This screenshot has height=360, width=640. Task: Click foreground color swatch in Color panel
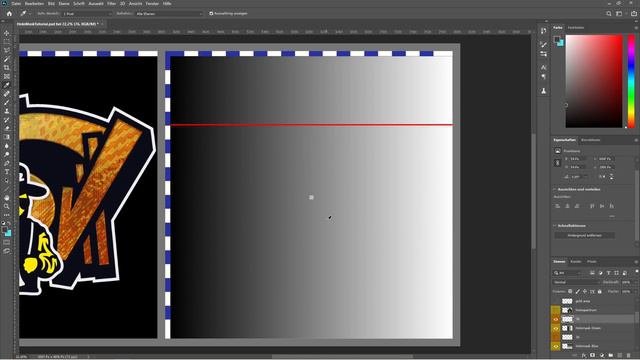pos(557,39)
